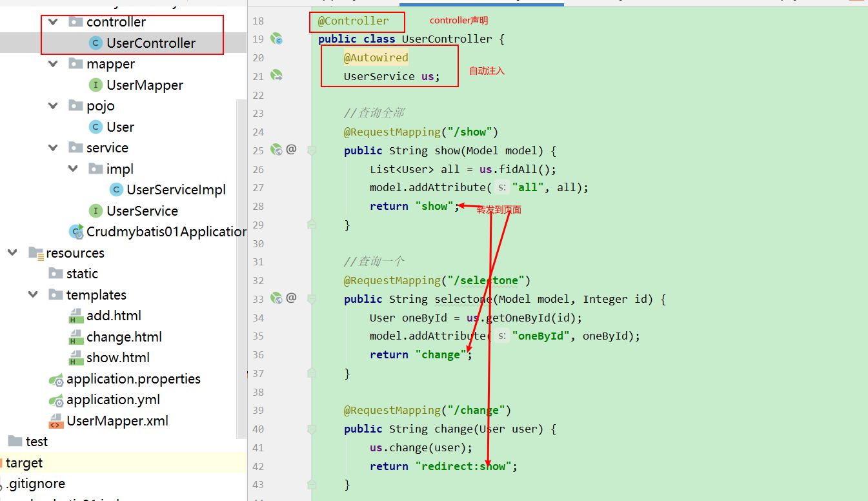Click the @ gutter icon on line 33

point(291,298)
